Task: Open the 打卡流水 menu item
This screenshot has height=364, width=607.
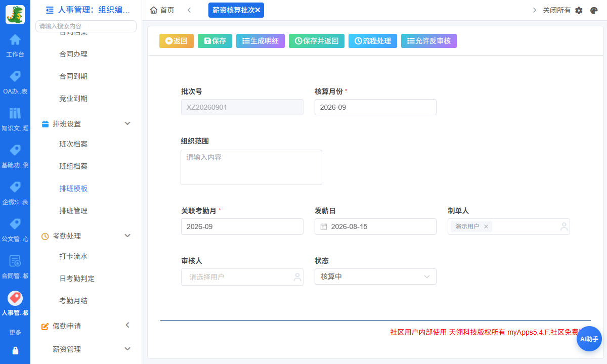Action: (x=73, y=256)
